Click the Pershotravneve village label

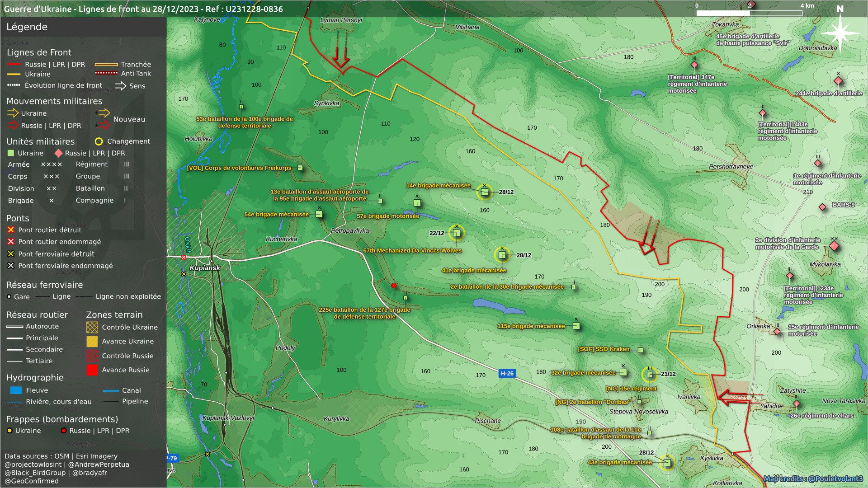[731, 166]
